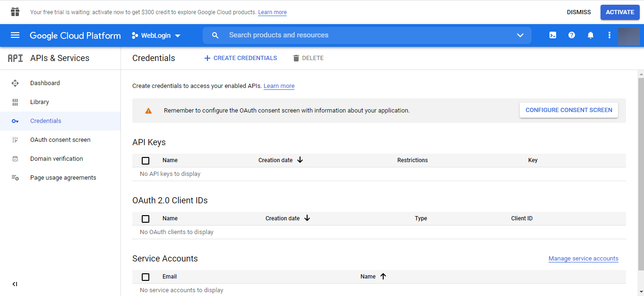Click the gift box free trial icon
Image resolution: width=644 pixels, height=296 pixels.
tap(15, 12)
